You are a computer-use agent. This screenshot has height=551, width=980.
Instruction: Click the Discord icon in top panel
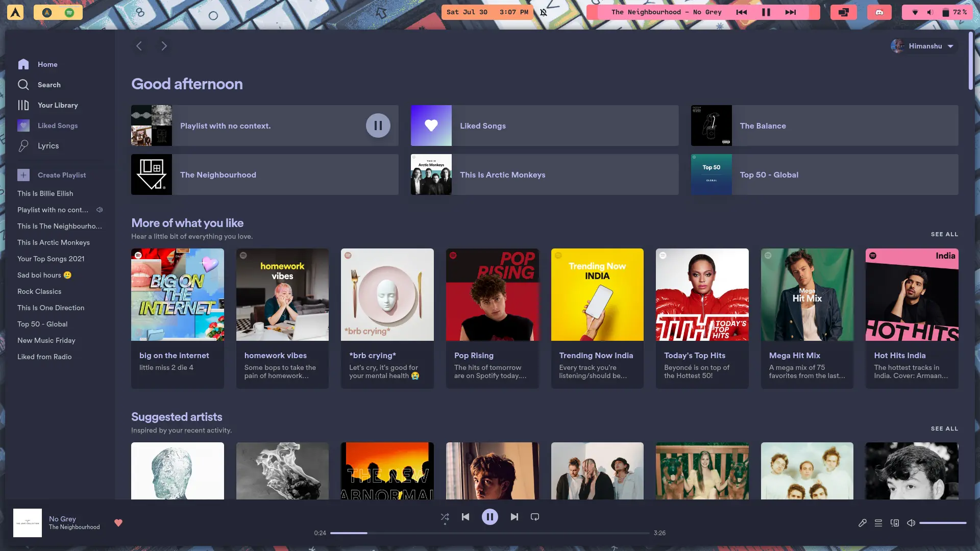click(879, 12)
